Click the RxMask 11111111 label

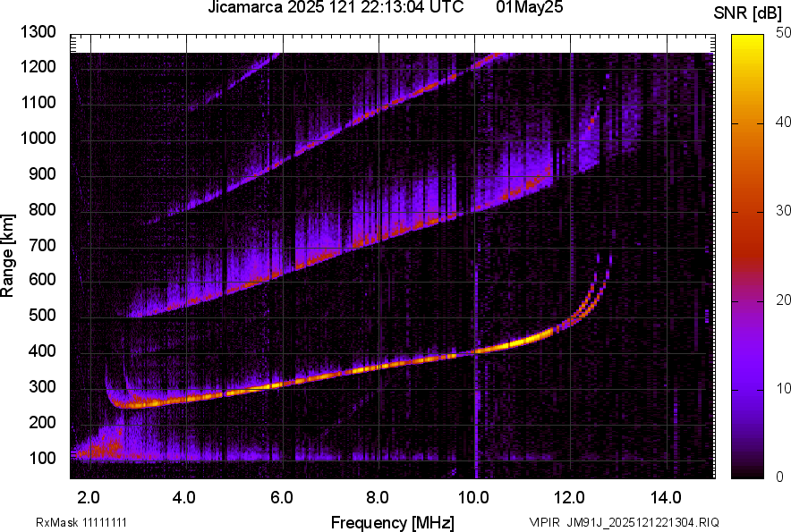click(81, 522)
